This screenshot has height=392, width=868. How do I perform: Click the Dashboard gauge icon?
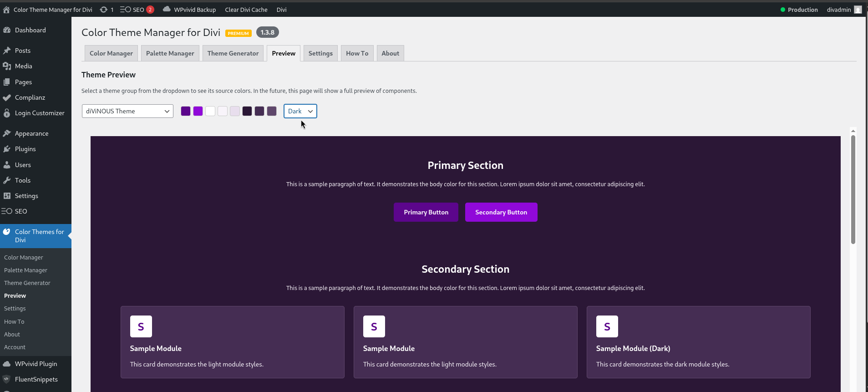tap(7, 30)
